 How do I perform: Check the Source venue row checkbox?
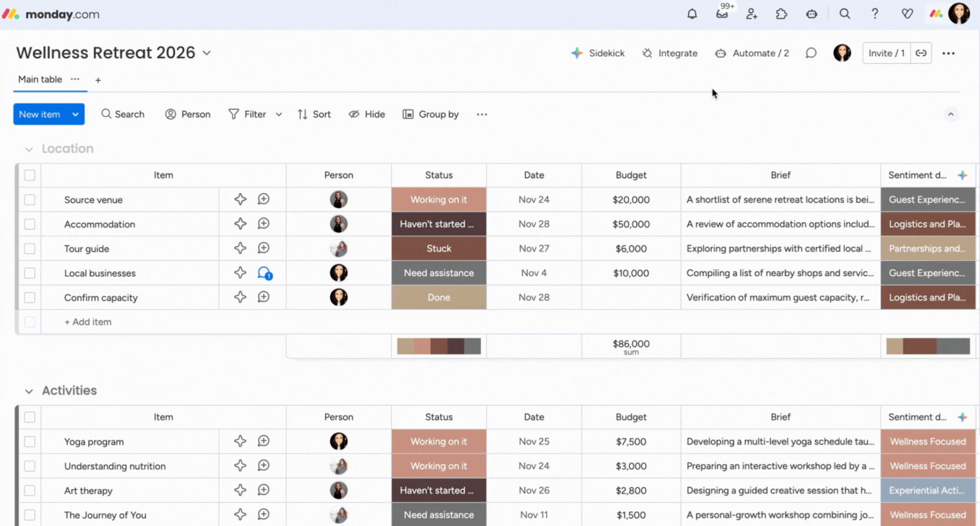point(30,200)
